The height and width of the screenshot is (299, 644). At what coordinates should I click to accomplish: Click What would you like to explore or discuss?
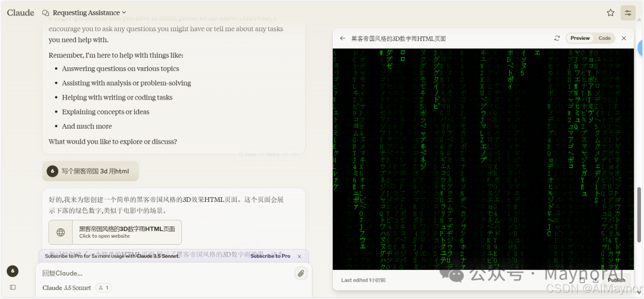pos(113,142)
